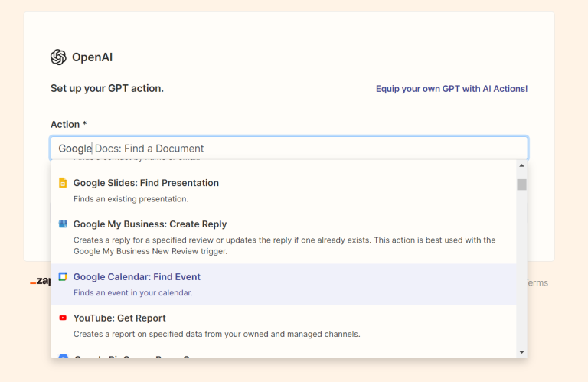This screenshot has width=588, height=382.
Task: Open the Terms link
Action: 537,282
